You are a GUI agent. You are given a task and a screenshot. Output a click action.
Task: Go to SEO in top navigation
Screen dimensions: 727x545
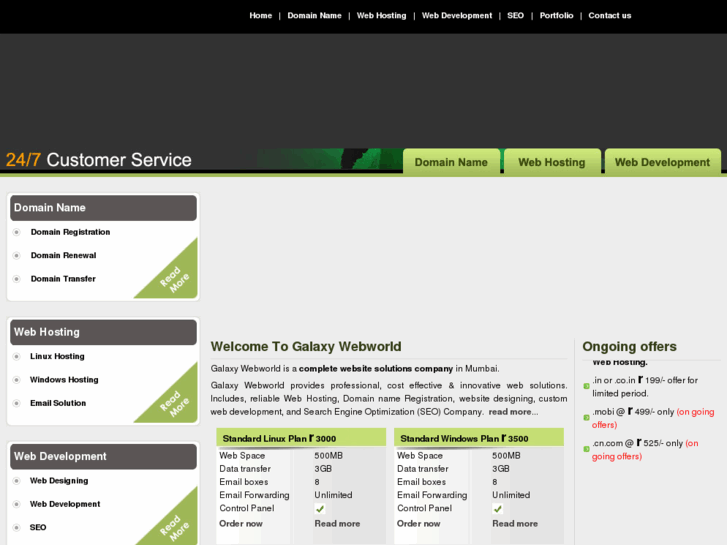click(x=515, y=15)
